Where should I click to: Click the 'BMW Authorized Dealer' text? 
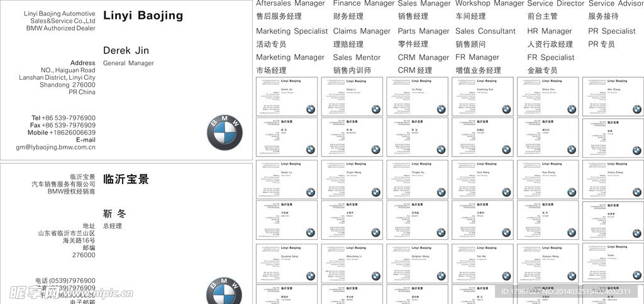(x=61, y=28)
